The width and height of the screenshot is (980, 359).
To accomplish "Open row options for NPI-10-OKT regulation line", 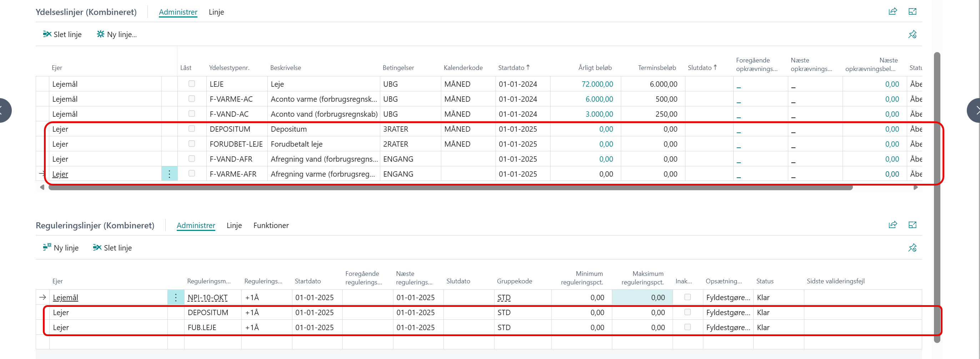I will (x=176, y=297).
